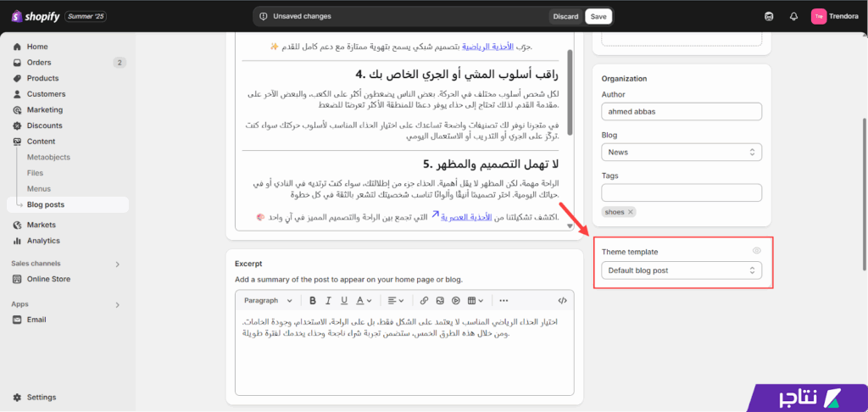Open the Paragraph style dropdown in Excerpt
868x412 pixels.
[x=269, y=300]
